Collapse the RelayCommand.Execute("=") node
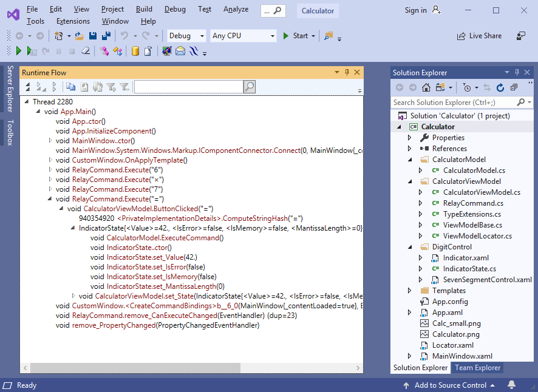This screenshot has height=392, width=538. [x=50, y=199]
